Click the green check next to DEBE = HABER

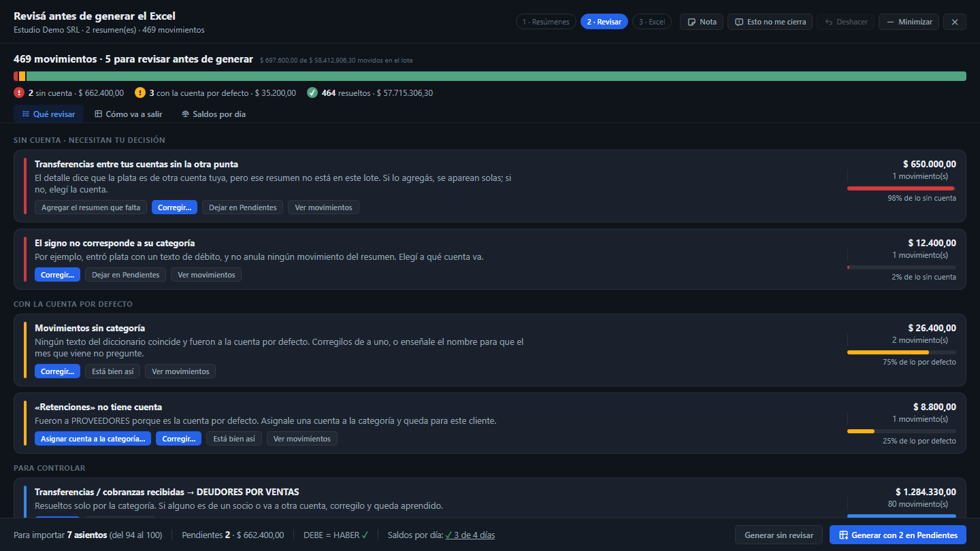tap(365, 535)
